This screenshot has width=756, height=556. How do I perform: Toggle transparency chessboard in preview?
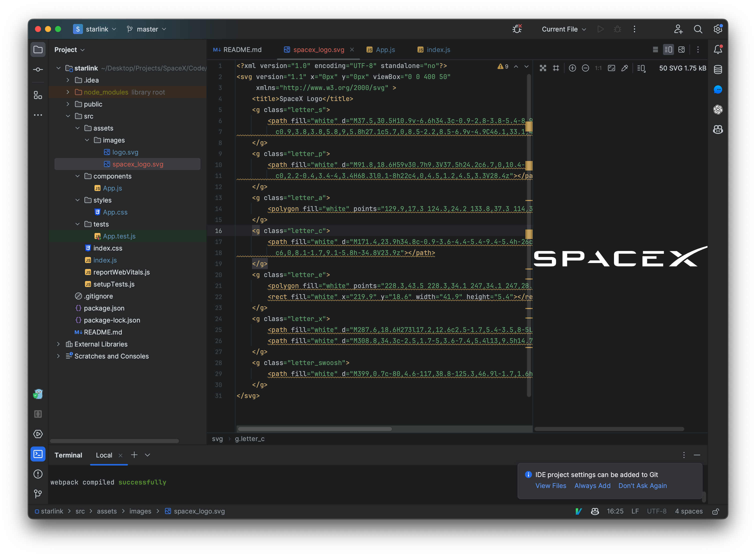click(x=543, y=68)
